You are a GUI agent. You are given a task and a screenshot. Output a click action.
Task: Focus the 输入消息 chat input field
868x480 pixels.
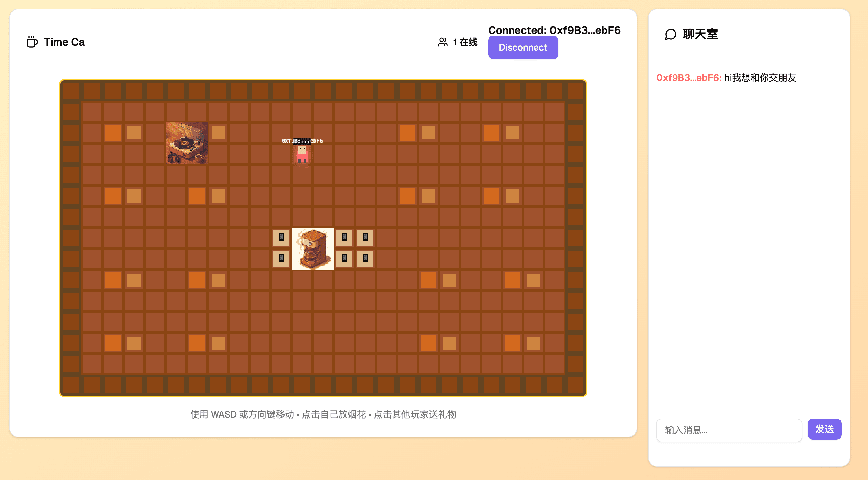729,430
